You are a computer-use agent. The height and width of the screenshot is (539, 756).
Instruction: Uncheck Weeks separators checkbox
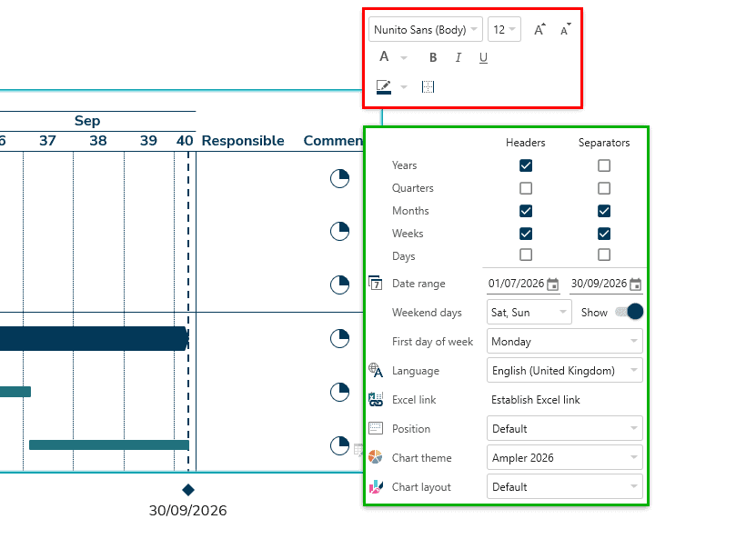click(x=604, y=234)
